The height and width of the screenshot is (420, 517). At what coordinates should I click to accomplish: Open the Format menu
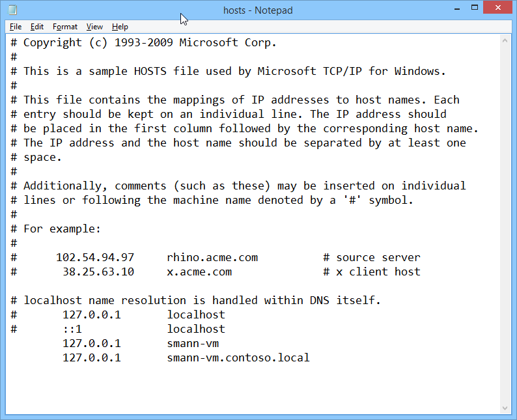tap(65, 27)
